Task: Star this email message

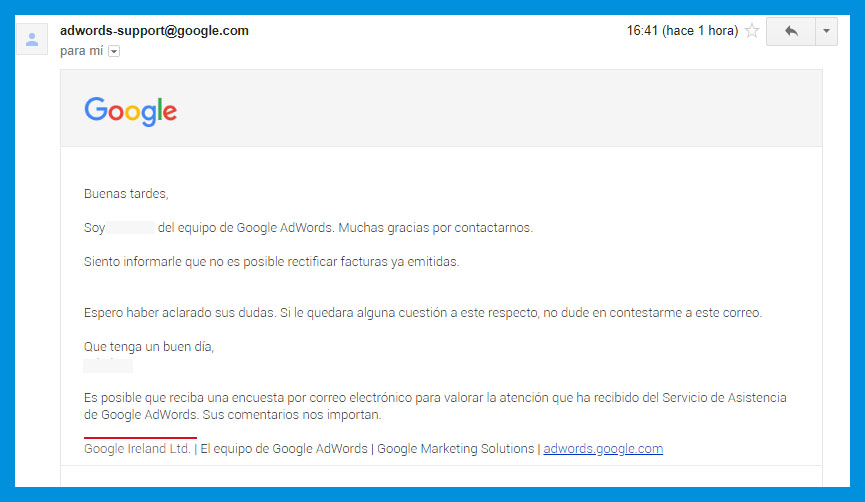Action: pos(752,31)
